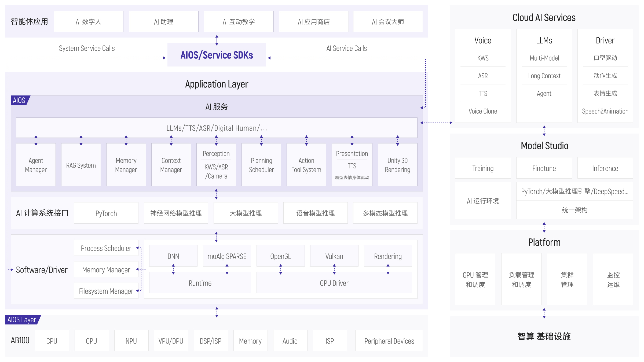This screenshot has height=362, width=644.
Task: Click the Voice Clone entry
Action: tap(483, 111)
